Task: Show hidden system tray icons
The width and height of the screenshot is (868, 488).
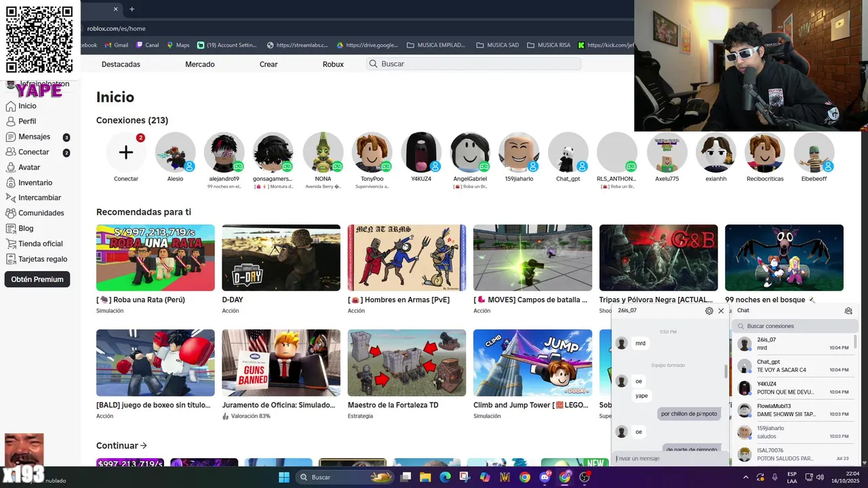Action: coord(746,477)
